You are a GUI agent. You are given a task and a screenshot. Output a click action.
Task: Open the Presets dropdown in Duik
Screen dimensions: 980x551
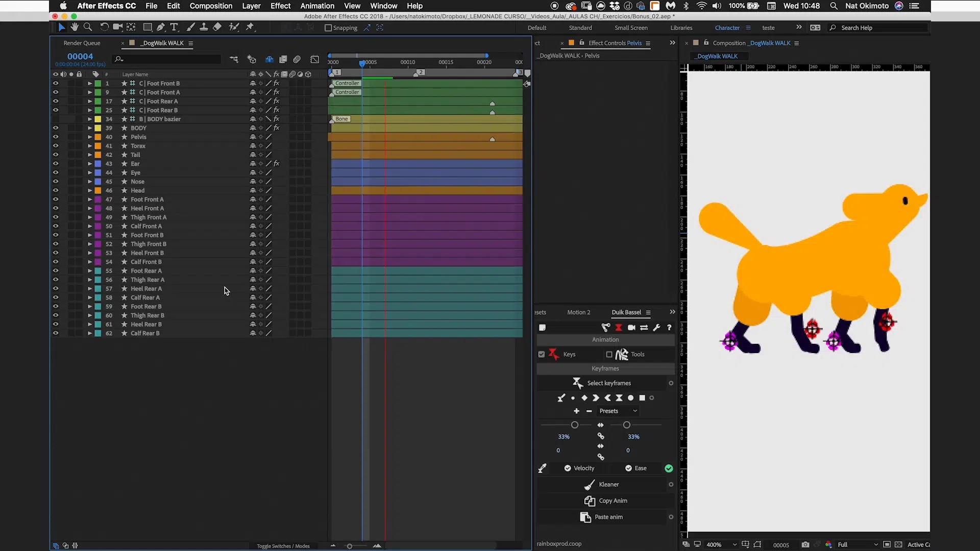(618, 411)
